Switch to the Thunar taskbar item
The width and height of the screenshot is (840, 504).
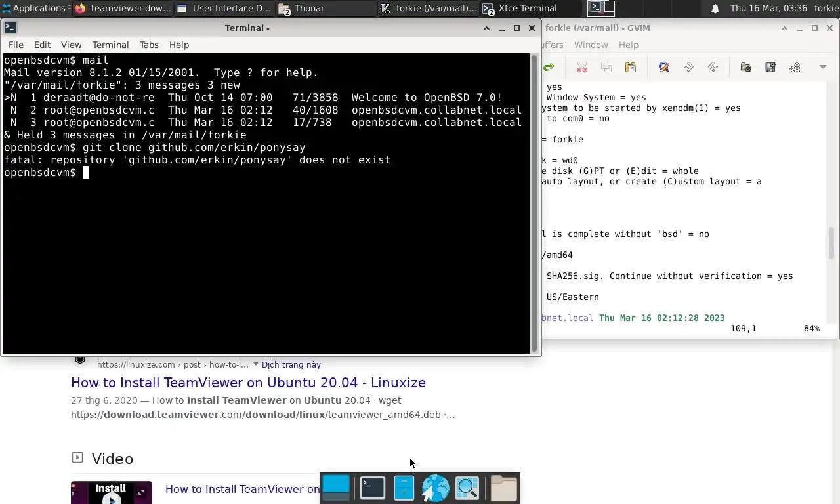point(325,8)
